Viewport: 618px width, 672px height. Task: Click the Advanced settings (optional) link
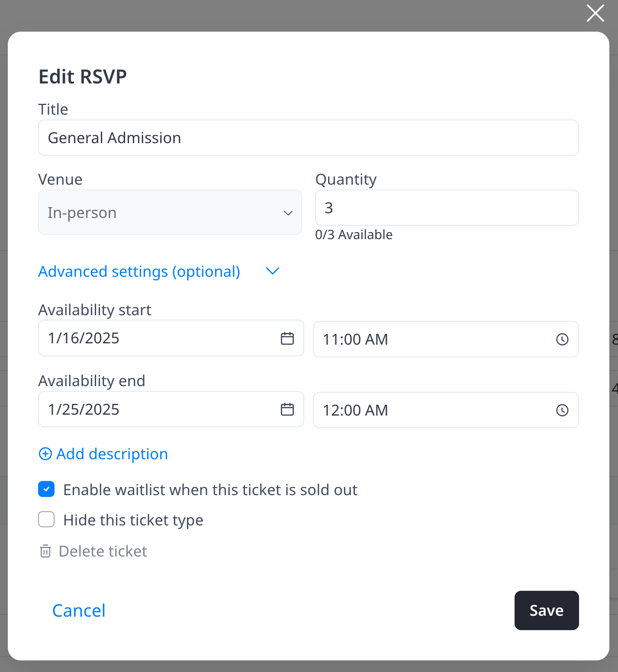pyautogui.click(x=139, y=272)
